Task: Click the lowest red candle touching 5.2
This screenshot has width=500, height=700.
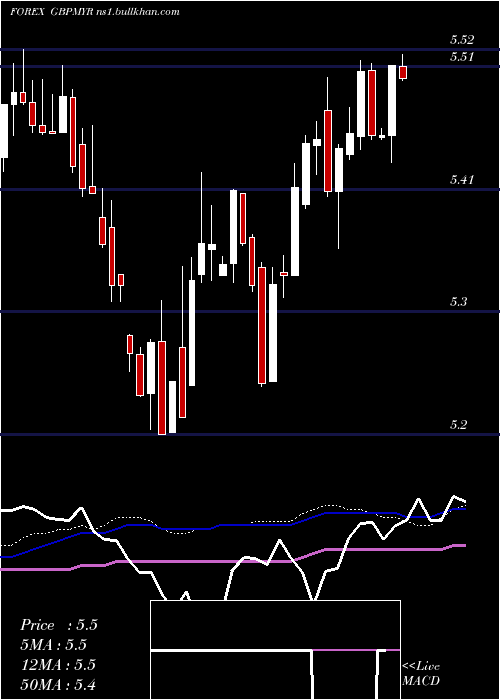Action: [x=162, y=388]
